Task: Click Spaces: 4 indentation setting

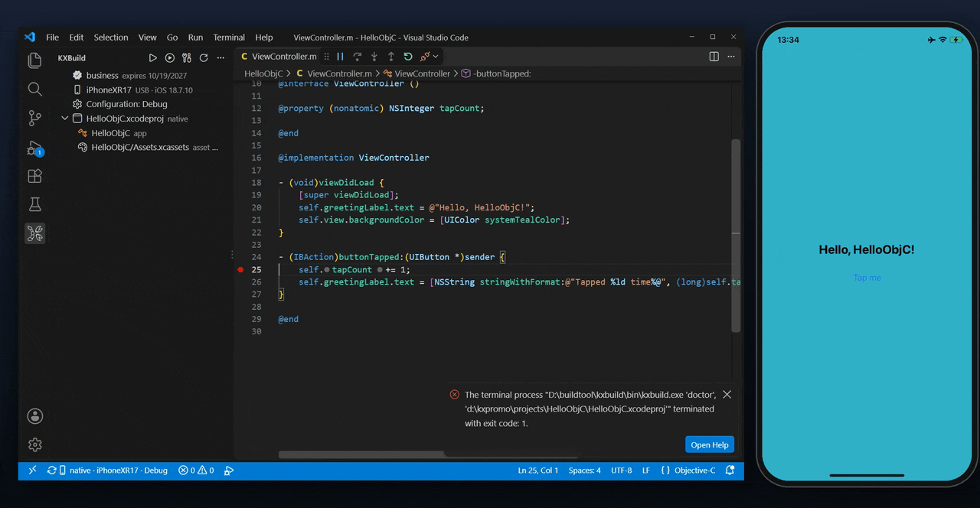Action: coord(584,471)
